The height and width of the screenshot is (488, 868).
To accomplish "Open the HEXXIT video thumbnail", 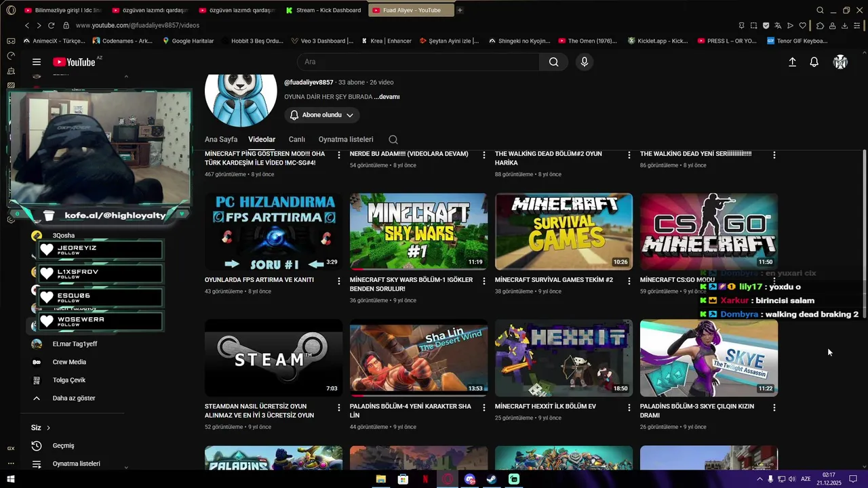I will [x=564, y=358].
